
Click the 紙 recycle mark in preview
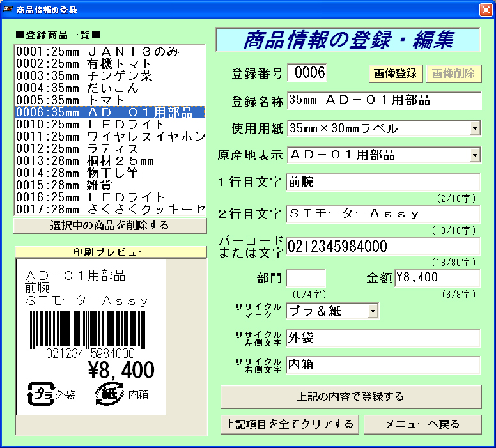(x=109, y=394)
